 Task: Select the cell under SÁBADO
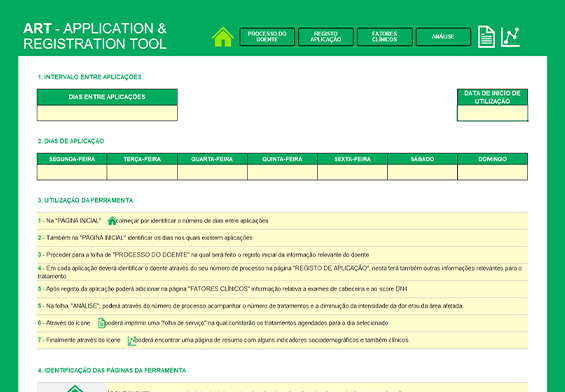[x=422, y=172]
